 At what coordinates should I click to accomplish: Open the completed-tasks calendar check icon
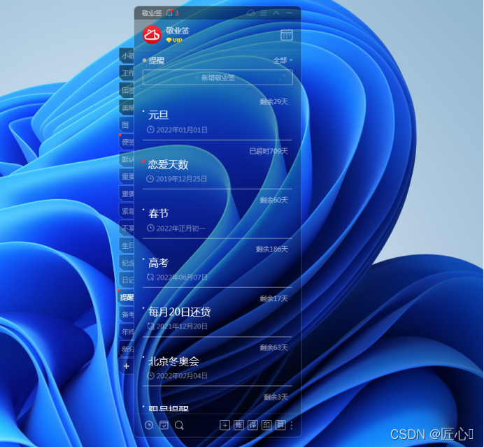pos(164,425)
